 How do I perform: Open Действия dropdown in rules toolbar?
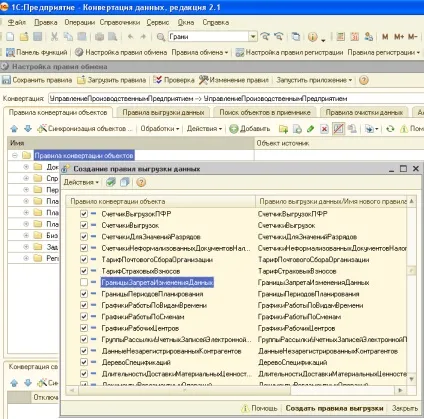[x=204, y=129]
